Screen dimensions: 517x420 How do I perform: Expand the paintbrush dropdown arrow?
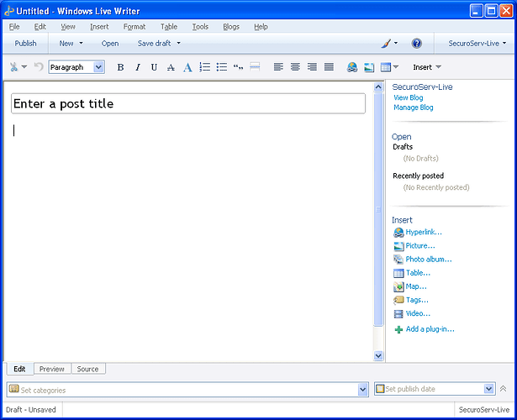point(396,43)
